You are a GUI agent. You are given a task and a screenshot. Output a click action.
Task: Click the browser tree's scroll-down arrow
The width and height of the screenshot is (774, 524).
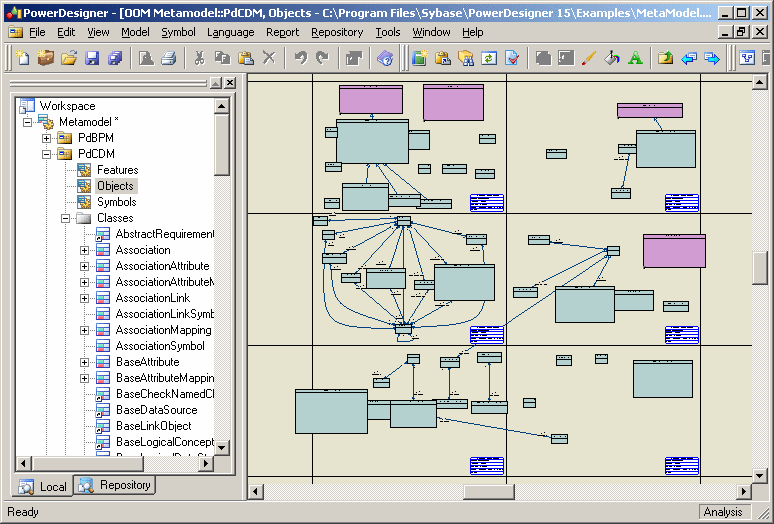[222, 448]
